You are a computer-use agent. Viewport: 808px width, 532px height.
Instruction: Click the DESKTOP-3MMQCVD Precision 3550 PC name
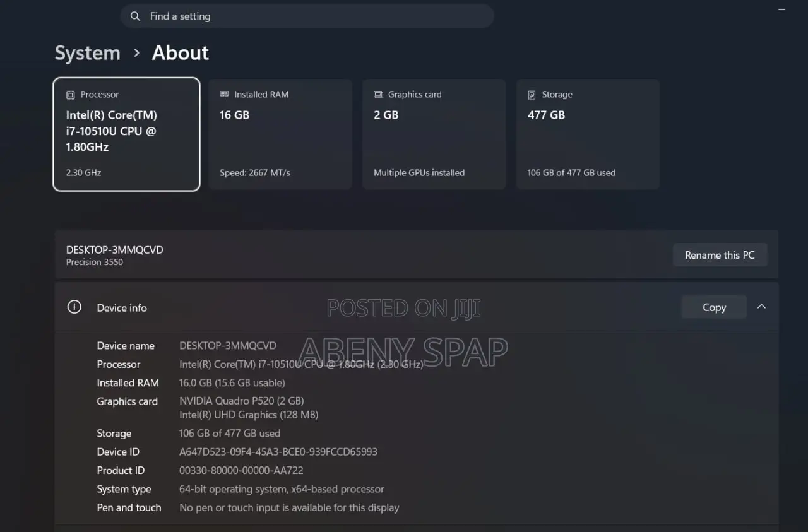point(115,255)
